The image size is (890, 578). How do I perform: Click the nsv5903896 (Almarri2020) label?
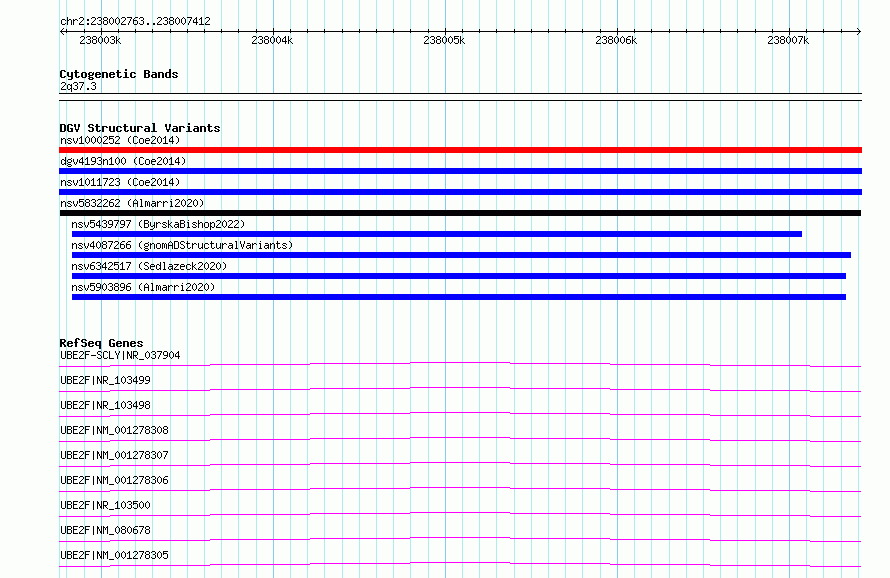(x=143, y=287)
